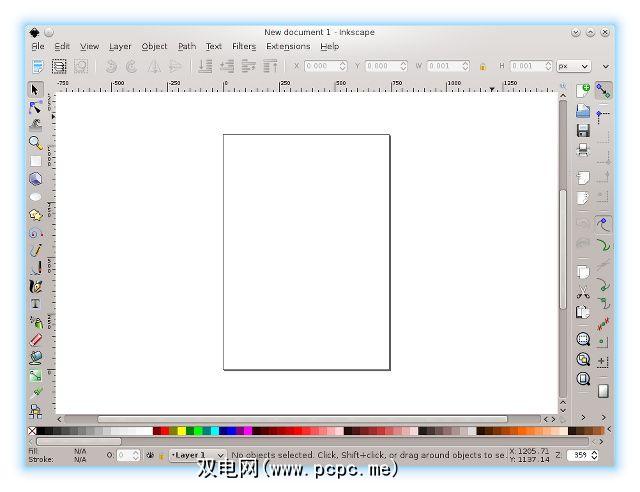Select the Spiral tool
Screen dimensions: 640x492
click(x=35, y=233)
